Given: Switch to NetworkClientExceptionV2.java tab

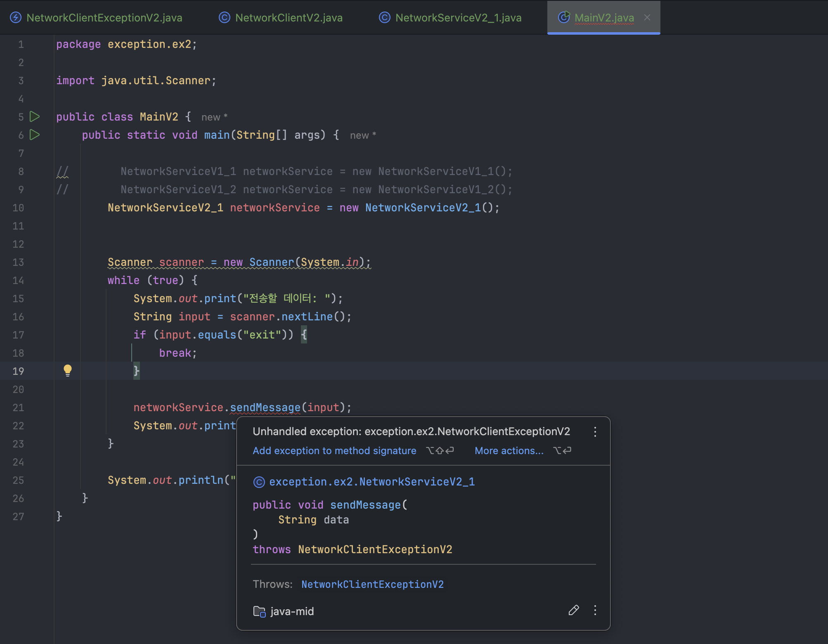Looking at the screenshot, I should click(x=104, y=18).
